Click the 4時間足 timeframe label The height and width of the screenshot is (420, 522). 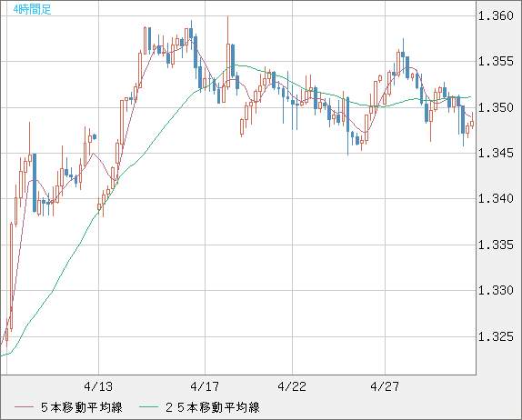32,9
